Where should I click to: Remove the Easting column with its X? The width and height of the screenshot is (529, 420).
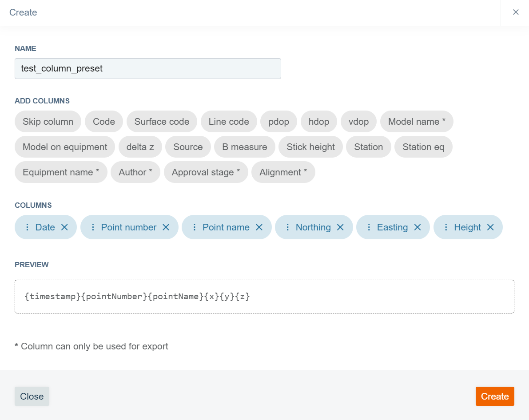(x=418, y=227)
